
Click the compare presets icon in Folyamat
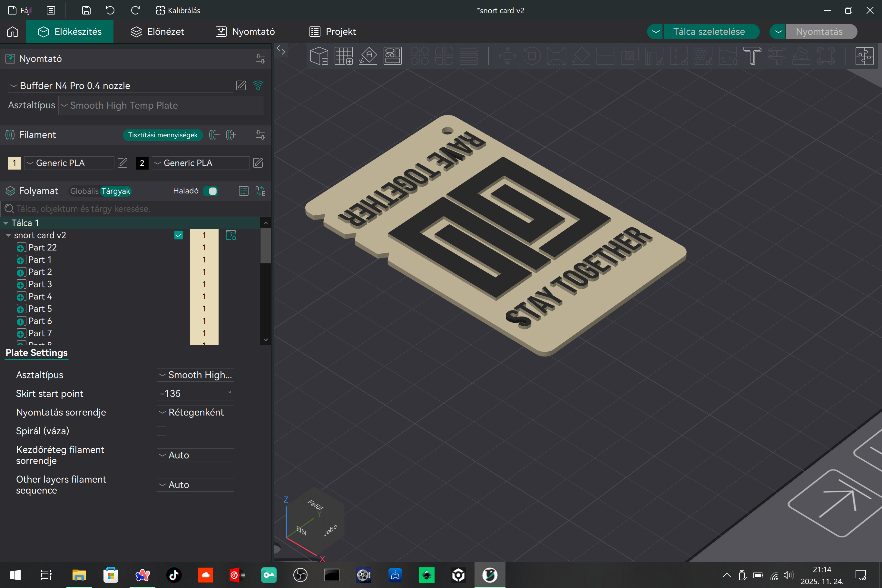pos(260,191)
